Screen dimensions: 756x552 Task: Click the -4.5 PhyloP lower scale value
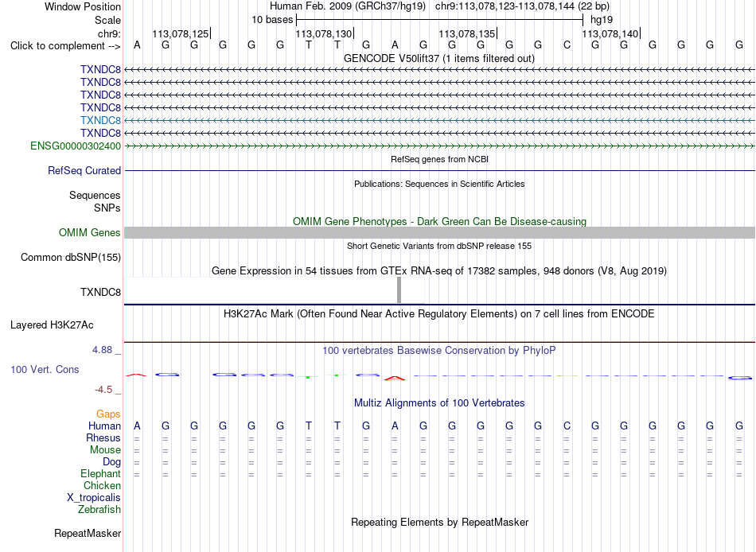[103, 390]
